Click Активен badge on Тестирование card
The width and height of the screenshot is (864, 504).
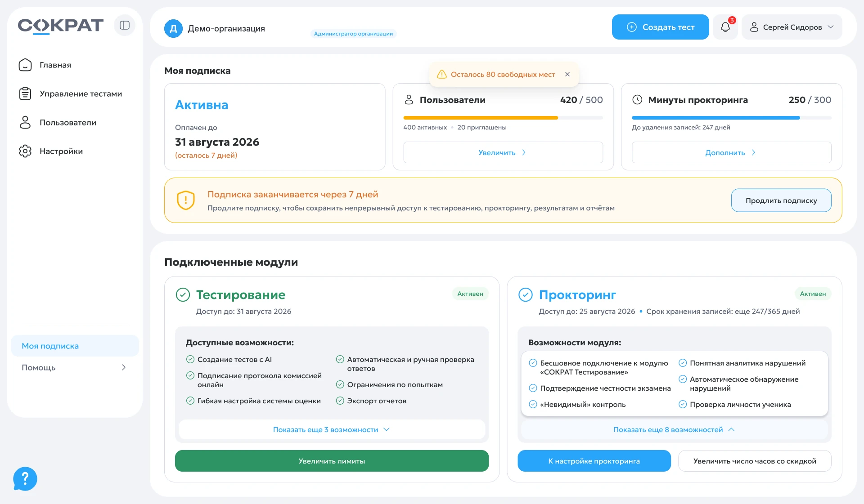pos(470,294)
